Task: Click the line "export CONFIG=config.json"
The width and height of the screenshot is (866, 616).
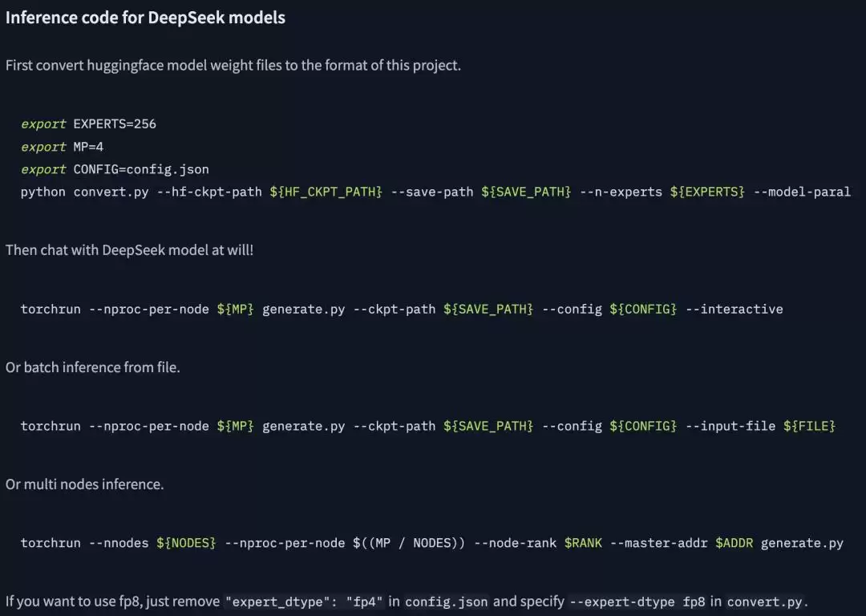Action: pyautogui.click(x=115, y=169)
